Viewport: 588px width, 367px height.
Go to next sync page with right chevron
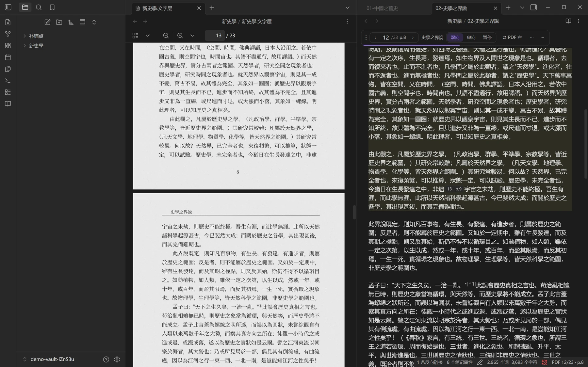(413, 38)
